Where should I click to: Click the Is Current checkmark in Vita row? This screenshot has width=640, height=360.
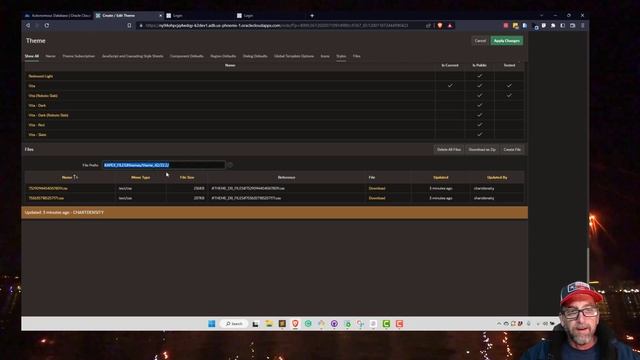coord(450,86)
